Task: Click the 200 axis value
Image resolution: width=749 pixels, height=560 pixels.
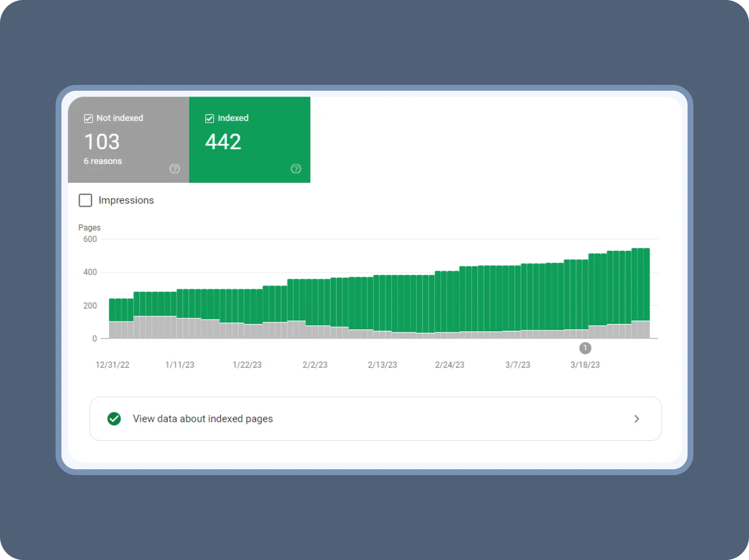Action: tap(90, 306)
